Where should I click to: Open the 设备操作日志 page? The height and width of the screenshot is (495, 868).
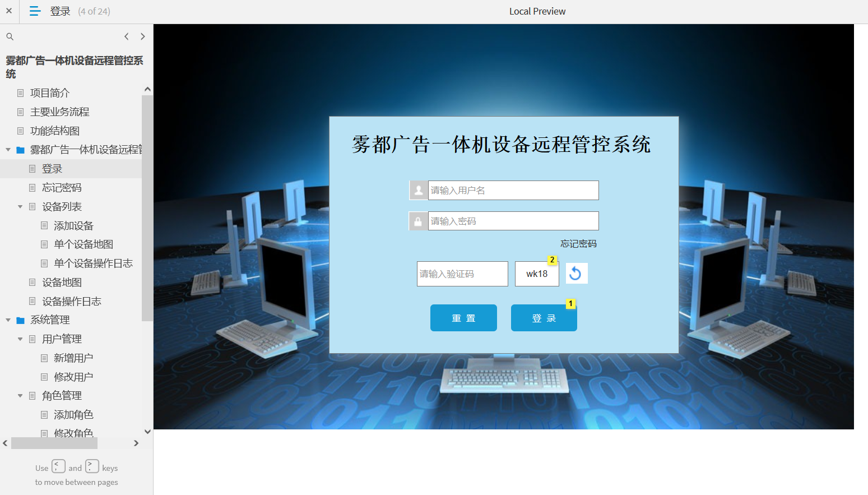pyautogui.click(x=72, y=302)
